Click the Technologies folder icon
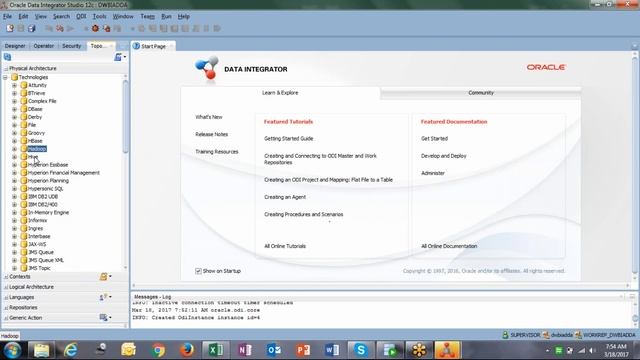This screenshot has width=640, height=360. (x=15, y=77)
